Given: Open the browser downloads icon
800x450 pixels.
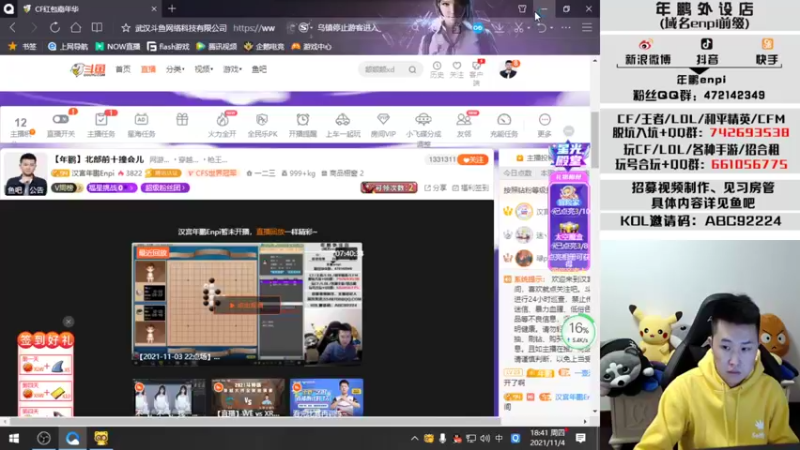Looking at the screenshot, I should pyautogui.click(x=498, y=28).
